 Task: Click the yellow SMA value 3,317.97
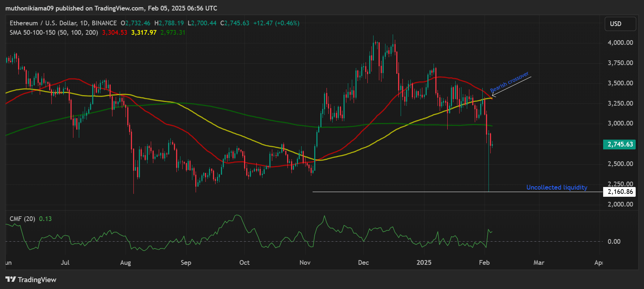pyautogui.click(x=144, y=33)
